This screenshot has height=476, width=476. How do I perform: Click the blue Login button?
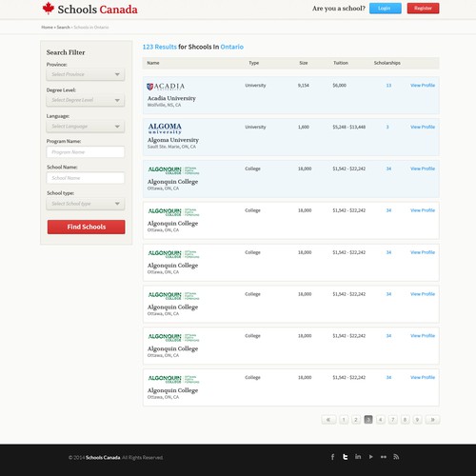click(x=386, y=9)
